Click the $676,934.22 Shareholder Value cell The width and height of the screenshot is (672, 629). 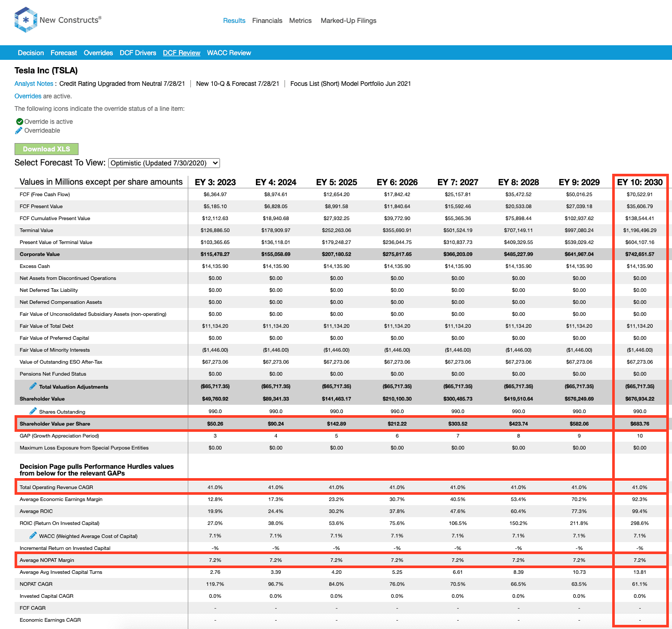coord(640,399)
